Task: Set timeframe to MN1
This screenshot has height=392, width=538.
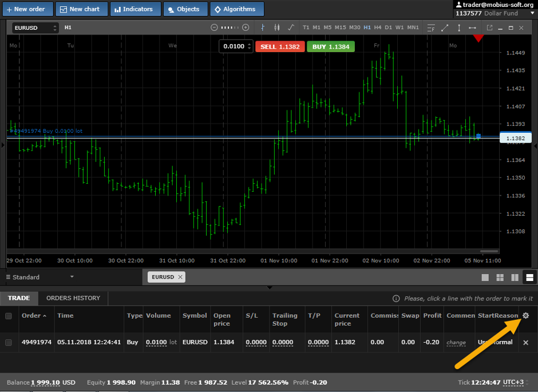Action: 413,27
